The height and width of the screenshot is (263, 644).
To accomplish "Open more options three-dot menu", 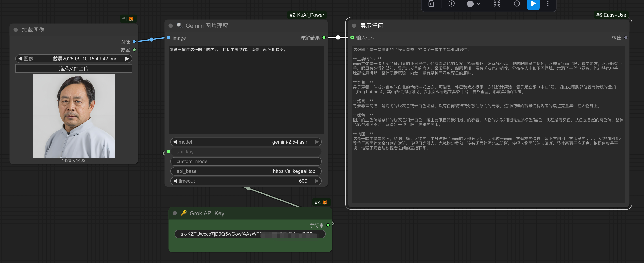I will (548, 3).
